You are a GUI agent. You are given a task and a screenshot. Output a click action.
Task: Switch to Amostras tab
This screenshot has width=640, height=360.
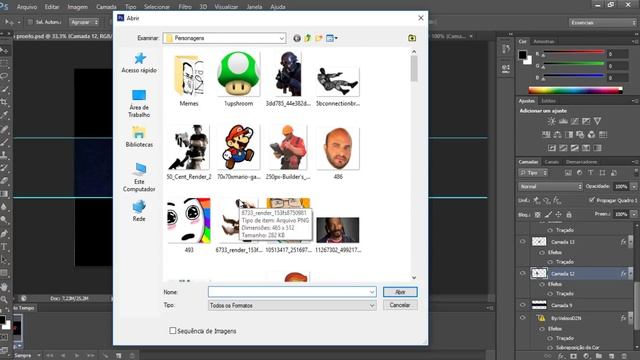tap(544, 42)
